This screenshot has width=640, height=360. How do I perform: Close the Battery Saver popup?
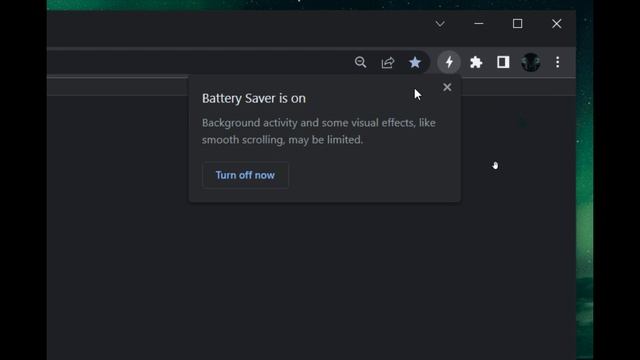[x=447, y=87]
